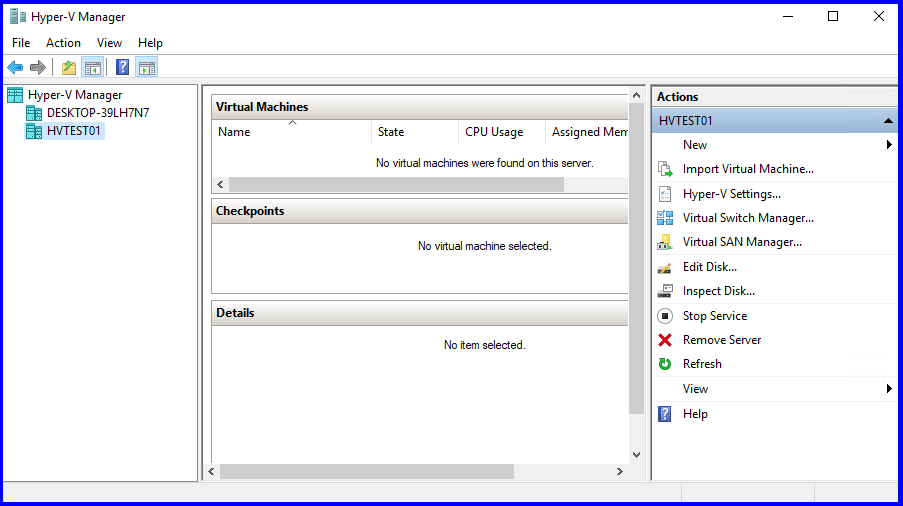Toggle the Show/Hide Console Tree icon
This screenshot has height=506, width=903.
93,68
